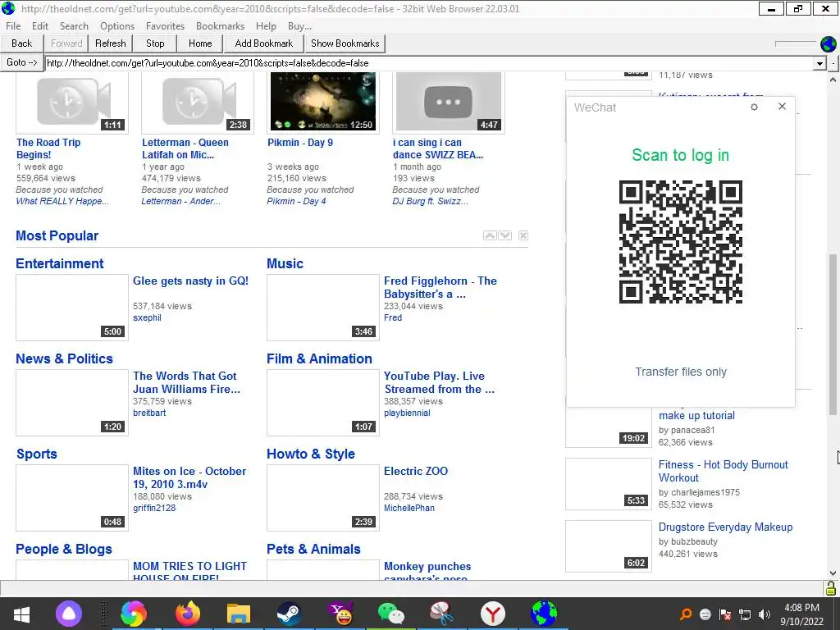Open WeChat settings gear icon
Viewport: 840px width, 630px height.
pos(755,107)
